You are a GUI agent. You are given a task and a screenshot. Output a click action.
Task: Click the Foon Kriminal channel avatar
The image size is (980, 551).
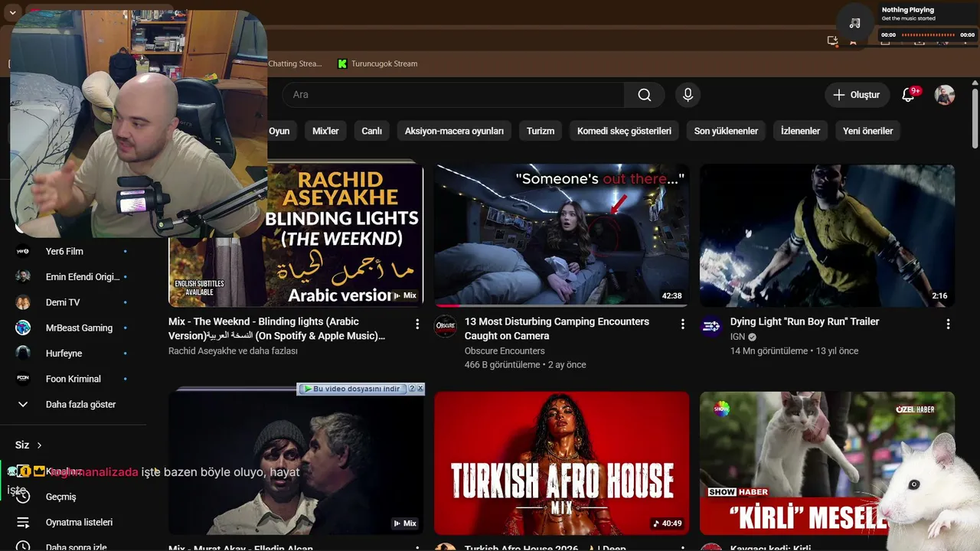(23, 379)
